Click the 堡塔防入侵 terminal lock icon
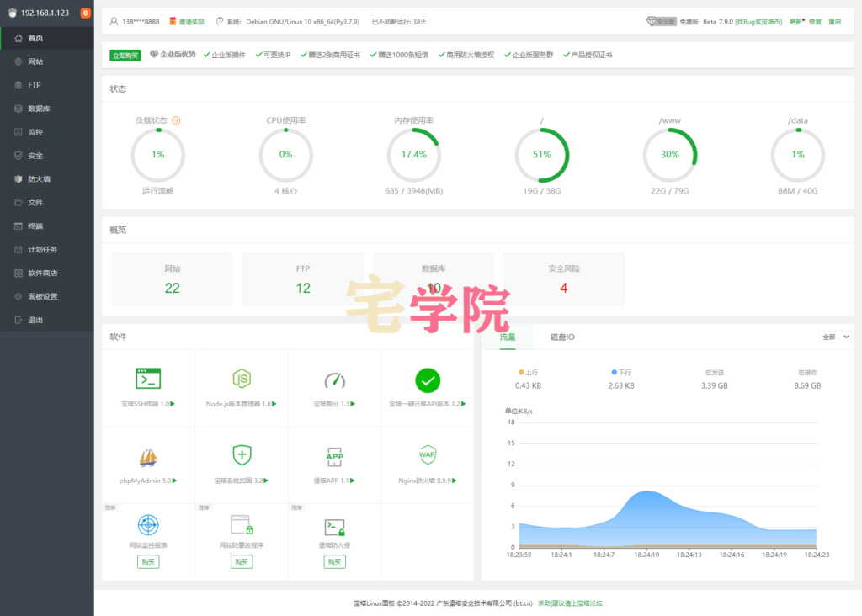Image resolution: width=862 pixels, height=616 pixels. click(334, 528)
